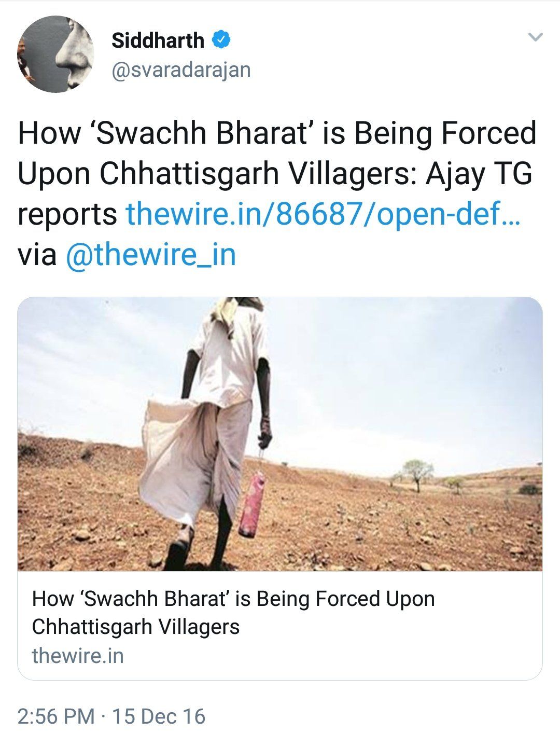Open the tweet options chevron menu

535,37
